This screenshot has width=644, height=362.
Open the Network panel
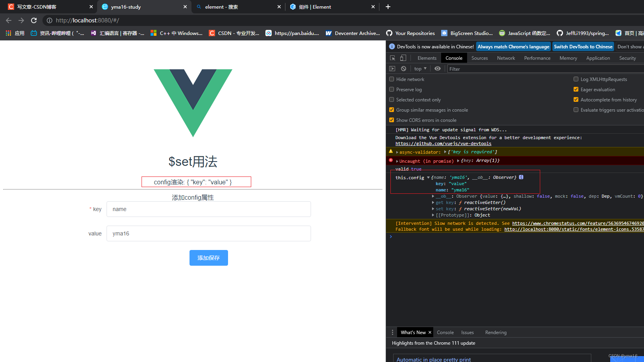506,58
